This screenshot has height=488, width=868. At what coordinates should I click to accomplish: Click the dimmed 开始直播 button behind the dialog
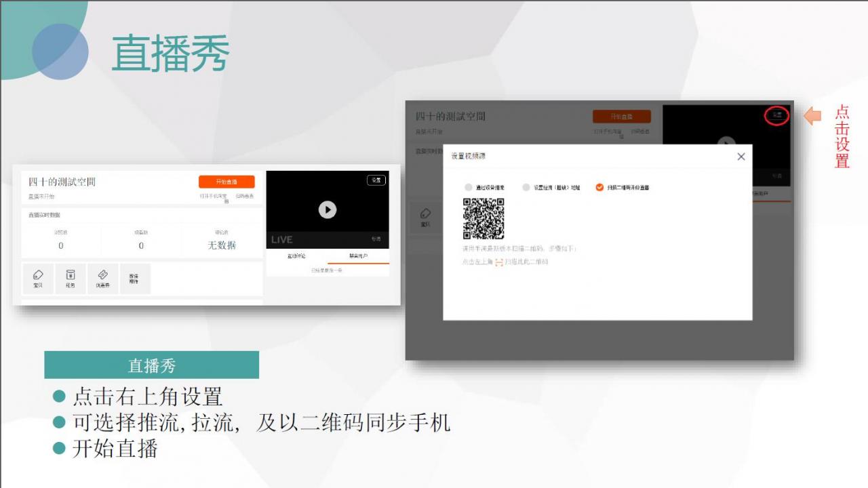tap(621, 116)
